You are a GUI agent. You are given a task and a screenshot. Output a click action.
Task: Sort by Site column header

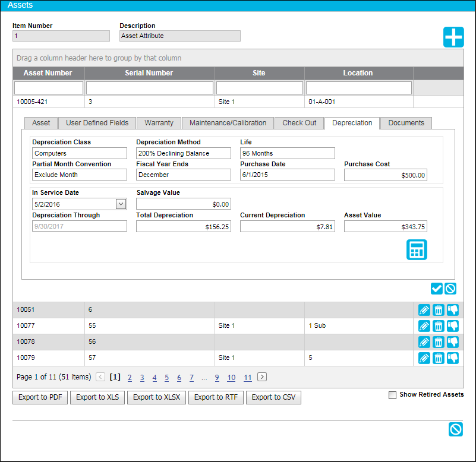[x=259, y=73]
